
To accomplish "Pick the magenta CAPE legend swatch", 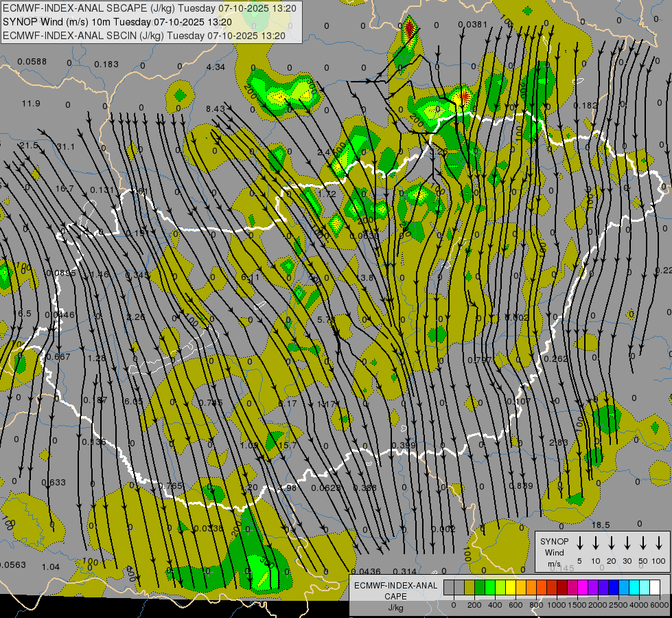I will coord(583,587).
